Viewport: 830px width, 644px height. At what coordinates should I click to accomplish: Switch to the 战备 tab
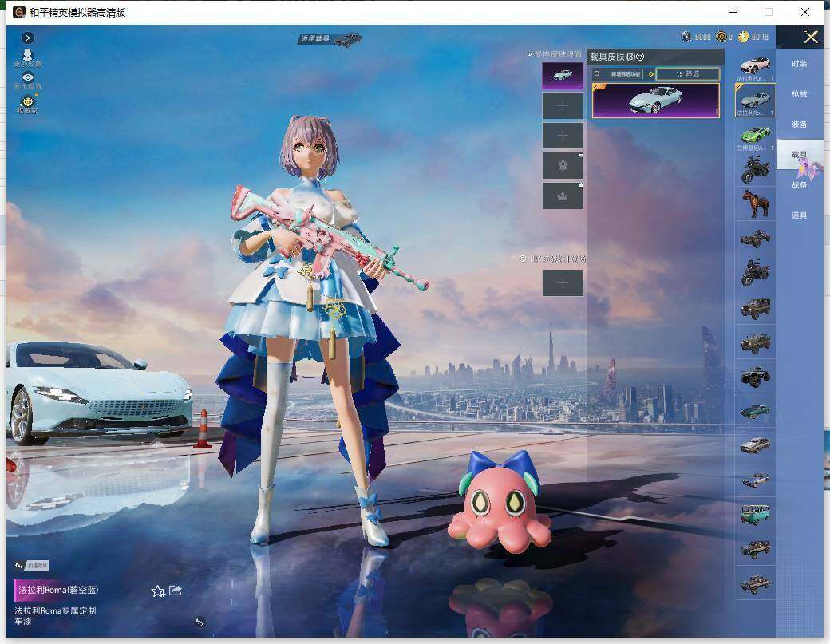pyautogui.click(x=800, y=185)
